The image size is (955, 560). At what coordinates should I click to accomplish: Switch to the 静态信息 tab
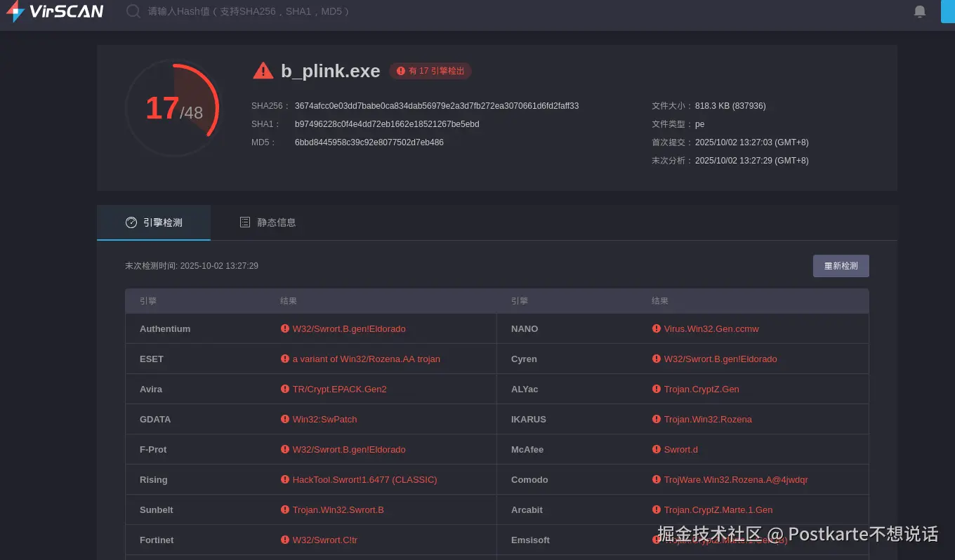[x=268, y=222]
